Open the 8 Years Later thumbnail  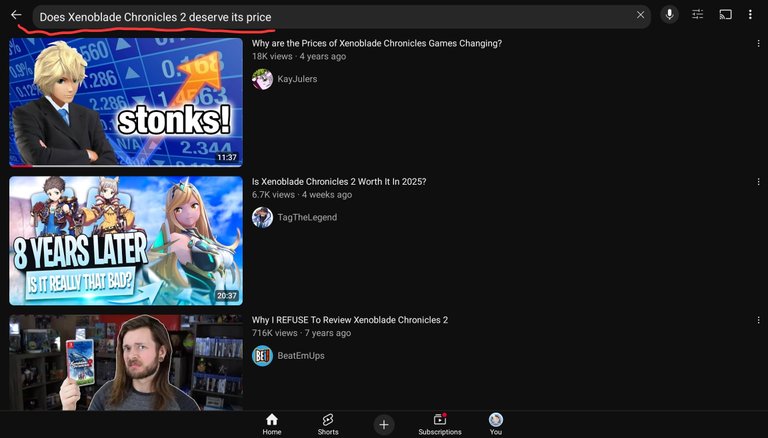tap(126, 241)
